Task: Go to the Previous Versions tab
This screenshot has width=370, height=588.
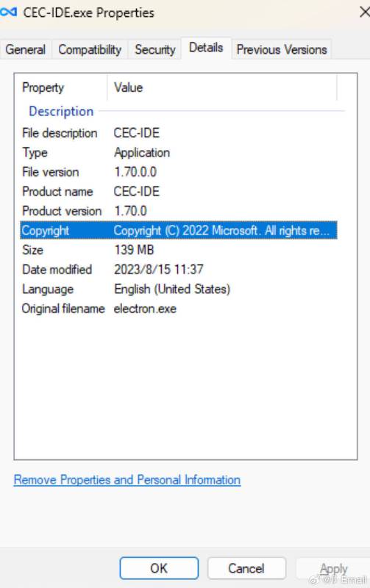Action: click(x=282, y=49)
